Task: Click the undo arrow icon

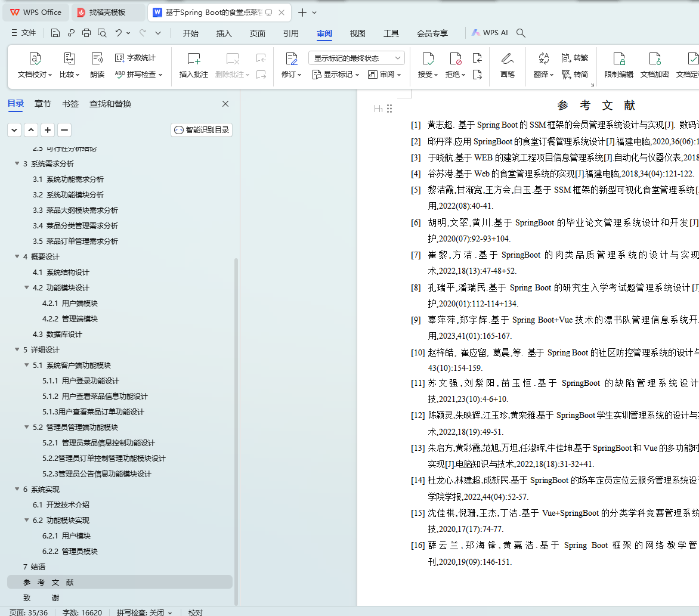Action: click(x=118, y=33)
